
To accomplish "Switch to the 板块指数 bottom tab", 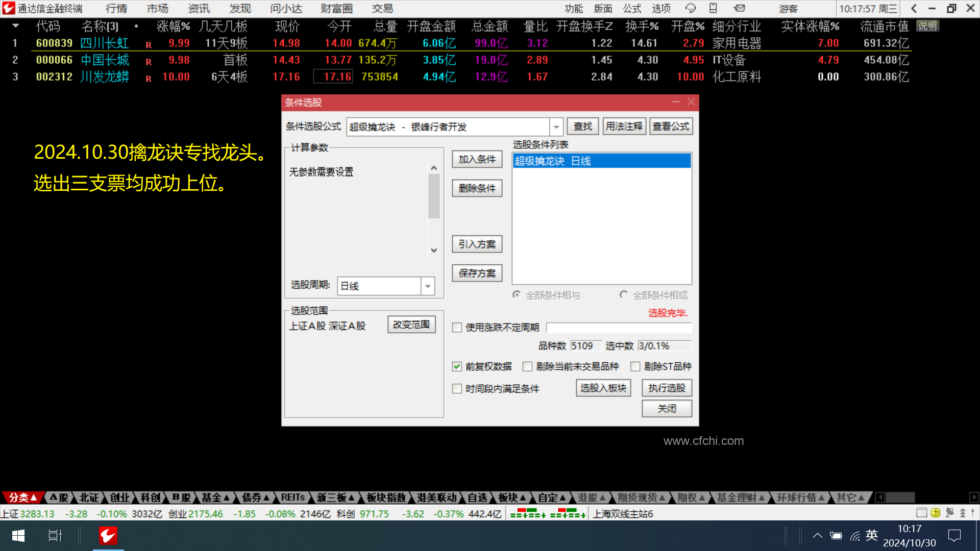I will click(x=385, y=497).
